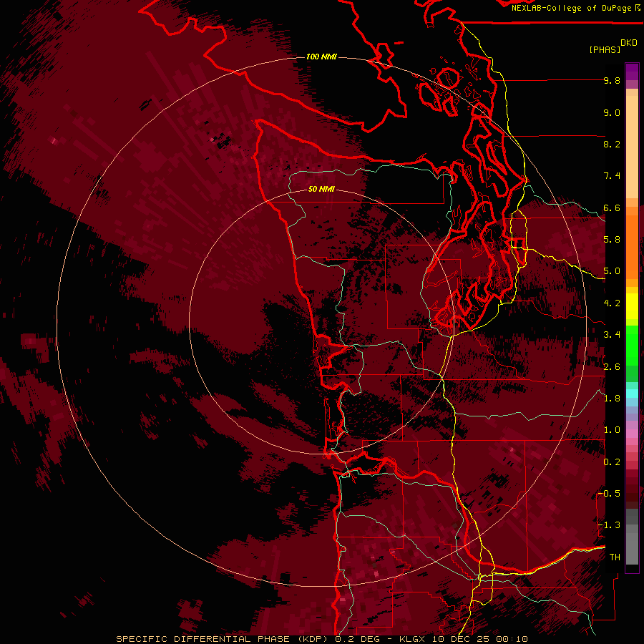This screenshot has height=644, width=644.
Task: Click the TH threshold label on the scale
Action: (615, 557)
